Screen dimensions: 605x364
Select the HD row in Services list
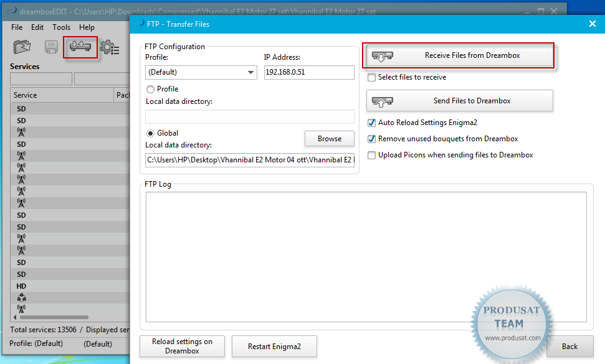pyautogui.click(x=70, y=286)
